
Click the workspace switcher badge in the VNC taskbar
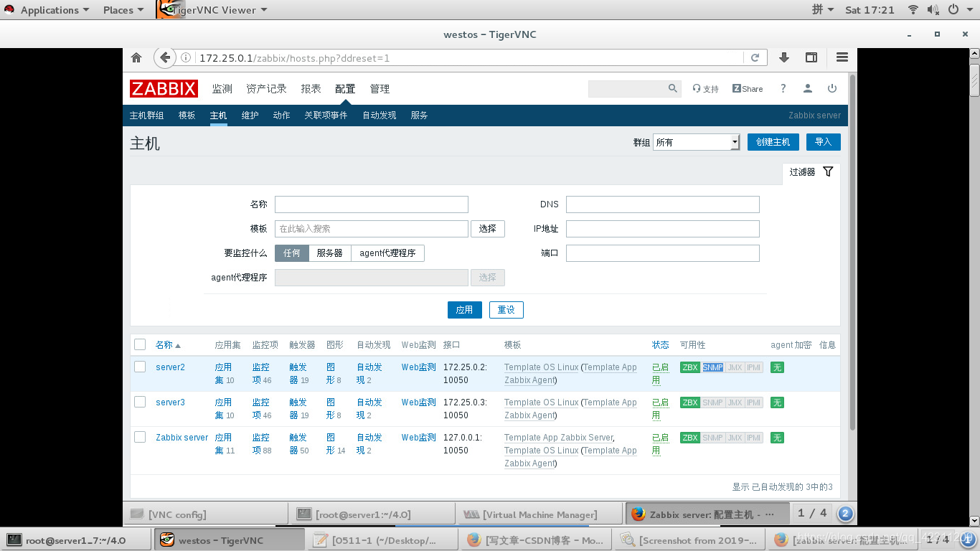click(845, 514)
